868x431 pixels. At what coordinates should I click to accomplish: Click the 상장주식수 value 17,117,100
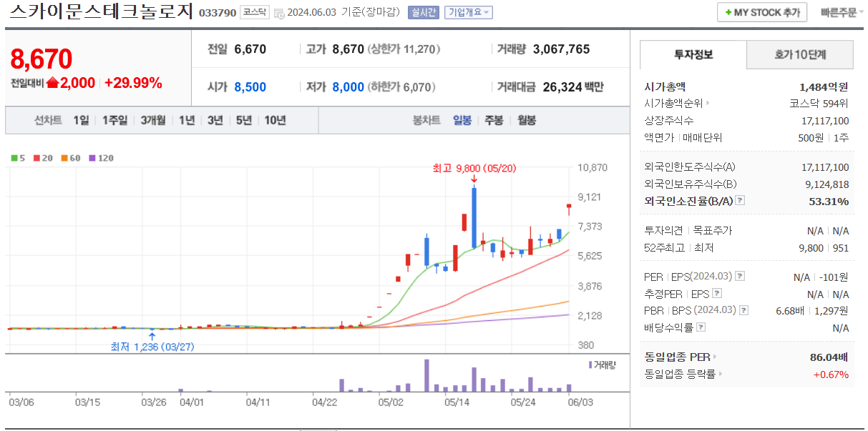[x=825, y=121]
